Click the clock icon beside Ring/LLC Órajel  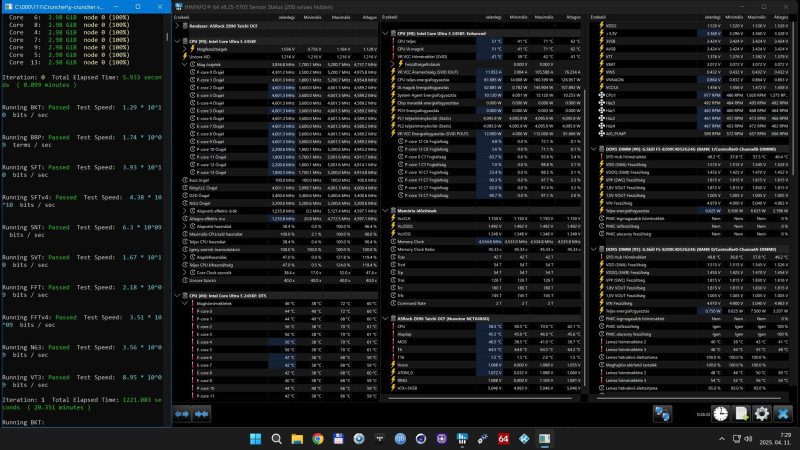tap(185, 188)
